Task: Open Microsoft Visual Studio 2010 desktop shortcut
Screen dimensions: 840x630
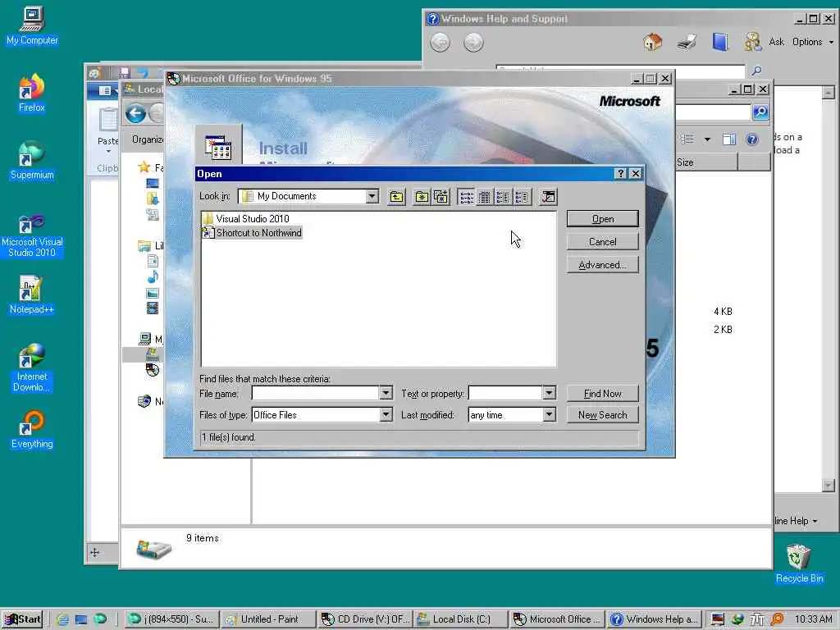Action: tap(32, 235)
